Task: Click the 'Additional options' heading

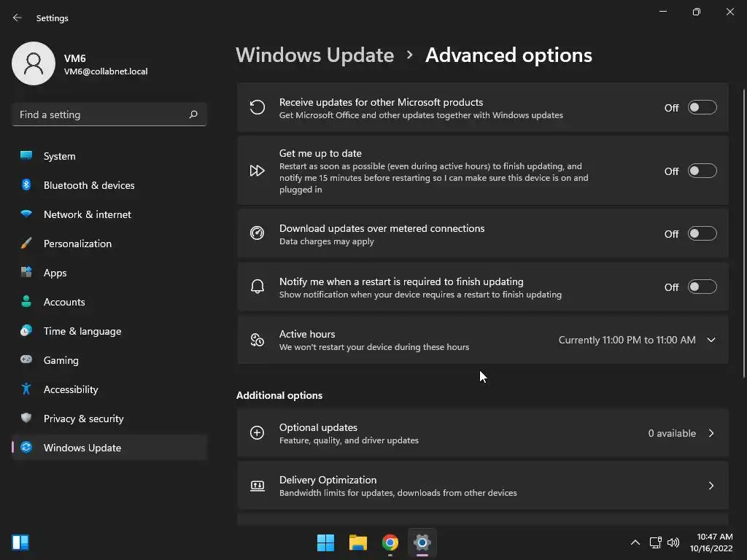Action: pyautogui.click(x=279, y=395)
